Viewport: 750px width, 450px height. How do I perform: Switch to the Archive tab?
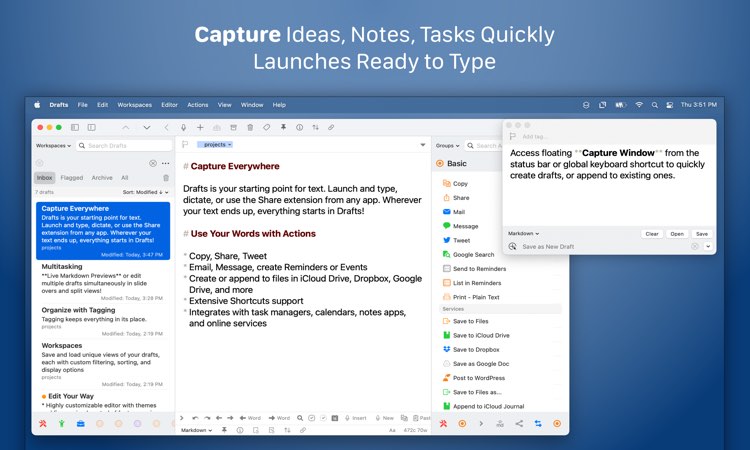(102, 177)
